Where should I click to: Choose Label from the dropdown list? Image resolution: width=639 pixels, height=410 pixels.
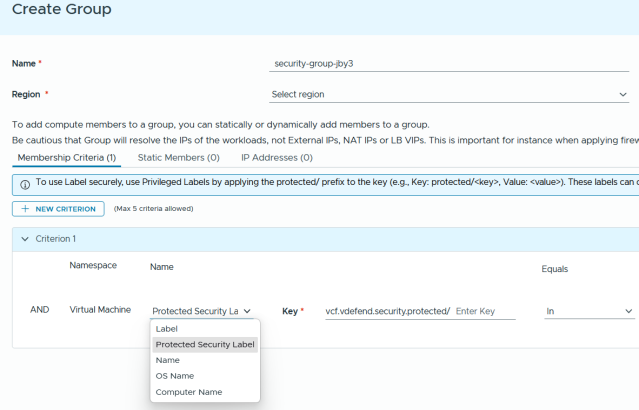205,329
